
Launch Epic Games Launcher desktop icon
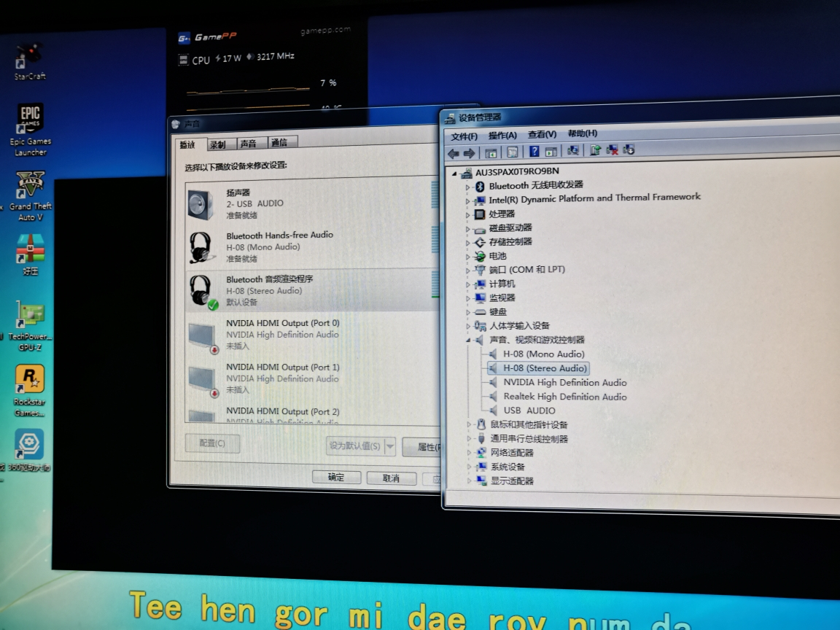[x=30, y=131]
